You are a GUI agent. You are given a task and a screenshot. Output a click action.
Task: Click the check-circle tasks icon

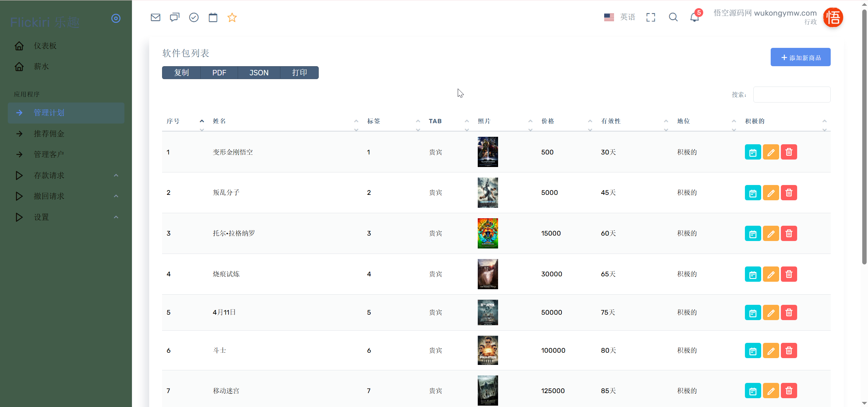[x=194, y=17]
